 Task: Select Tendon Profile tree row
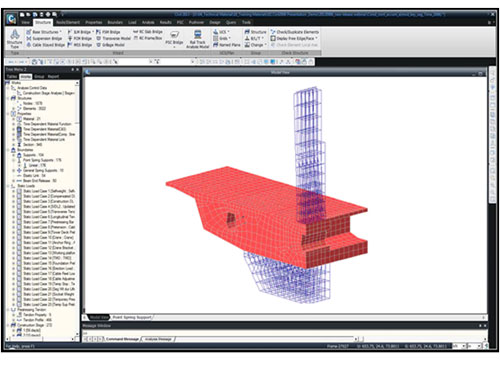[38, 320]
